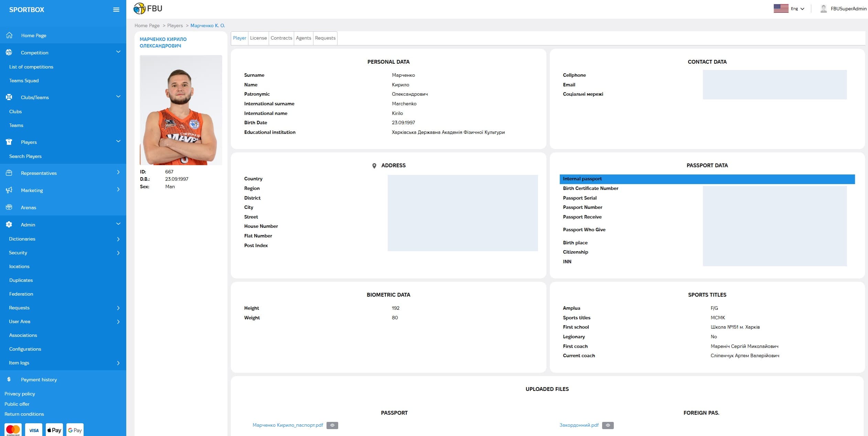Click the Home Page house icon
This screenshot has height=436, width=868.
click(9, 35)
